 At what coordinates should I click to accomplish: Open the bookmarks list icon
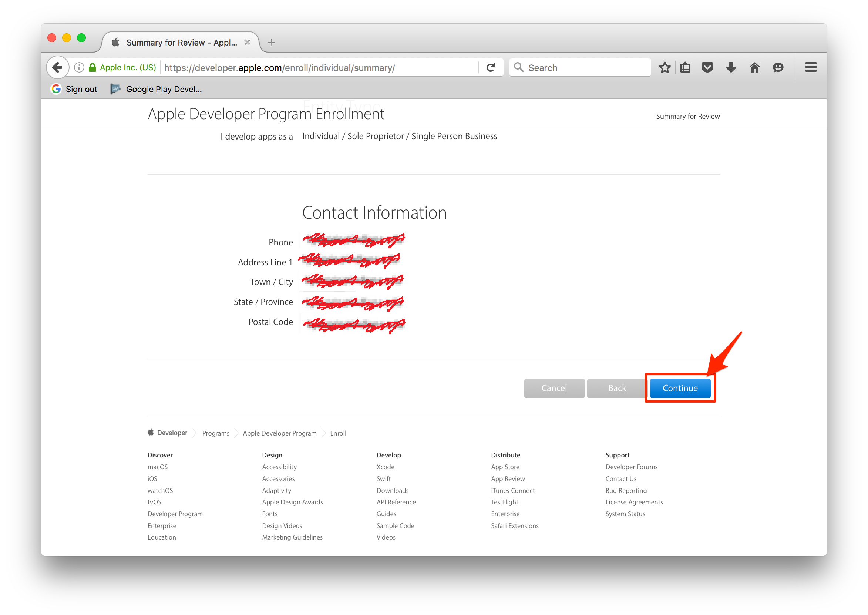click(x=685, y=68)
